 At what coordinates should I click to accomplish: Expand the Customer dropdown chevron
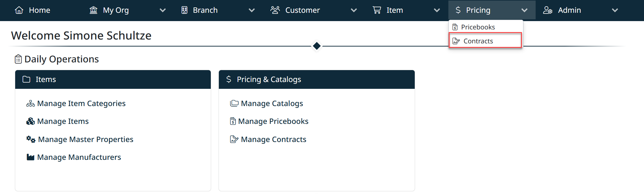(354, 10)
